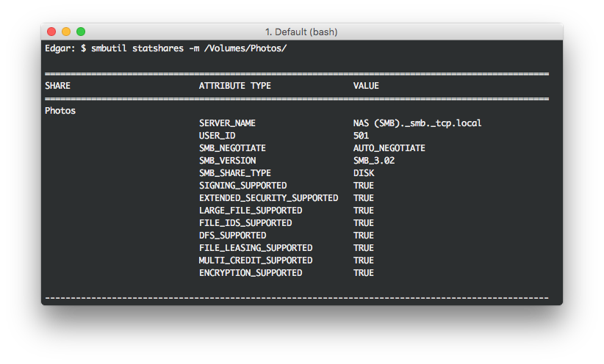This screenshot has height=364, width=604.
Task: Click the 'Photos' share name
Action: (x=60, y=111)
